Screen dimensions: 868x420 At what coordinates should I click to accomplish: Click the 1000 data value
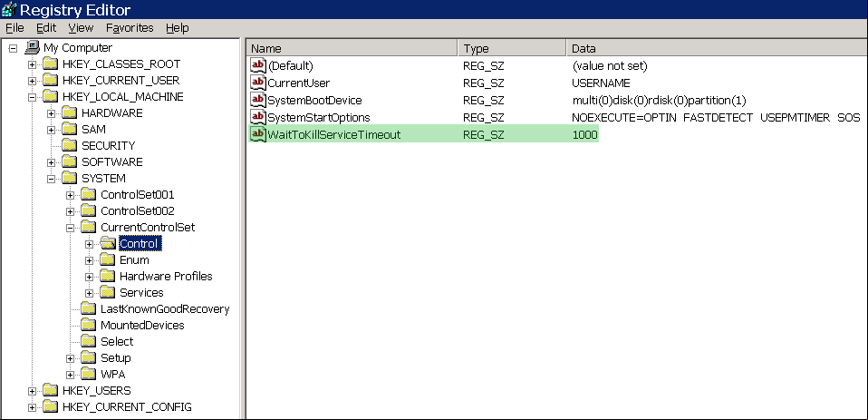click(585, 134)
